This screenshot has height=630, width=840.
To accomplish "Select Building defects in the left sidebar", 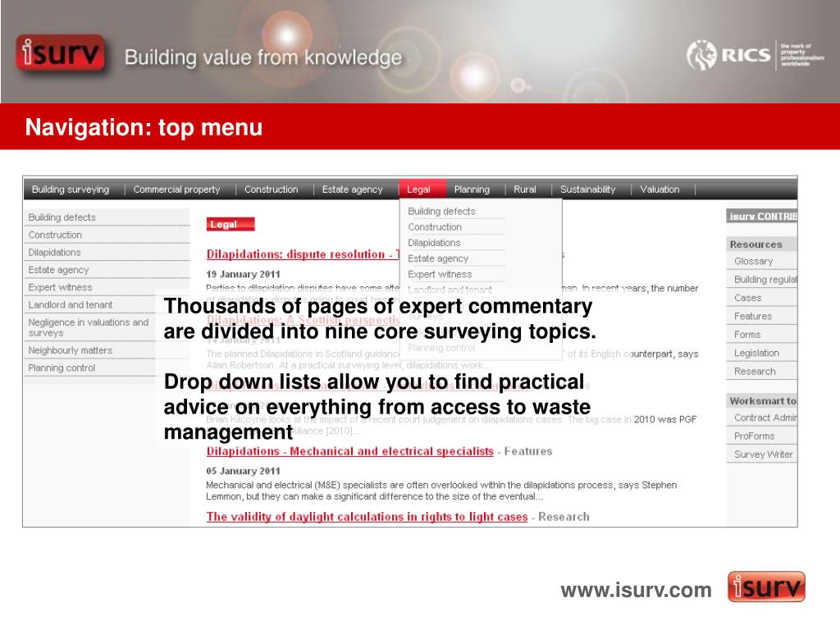I will click(x=107, y=217).
